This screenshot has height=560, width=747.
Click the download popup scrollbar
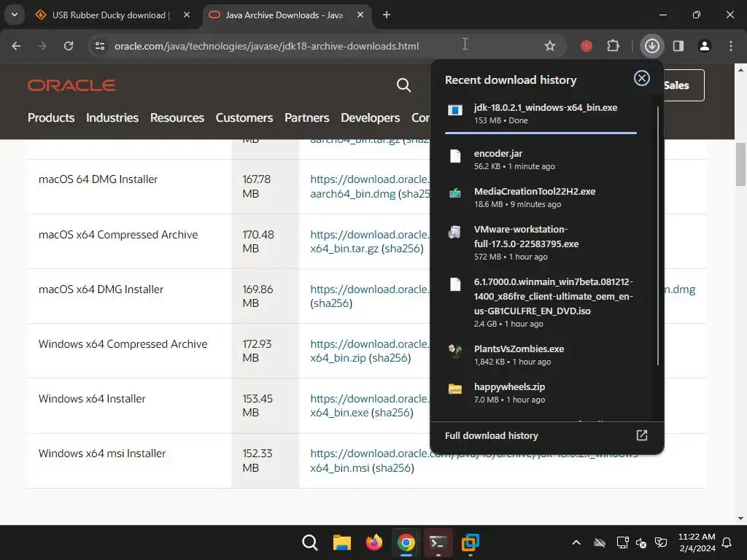(658, 236)
